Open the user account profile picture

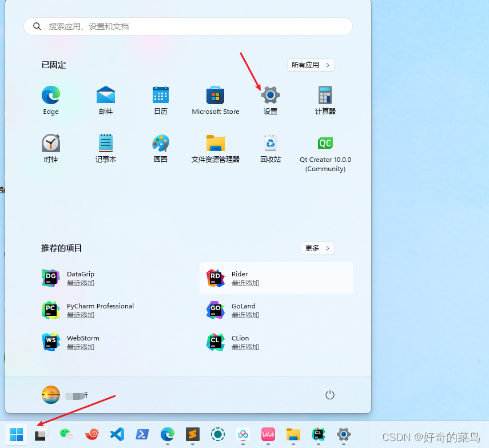[x=51, y=395]
